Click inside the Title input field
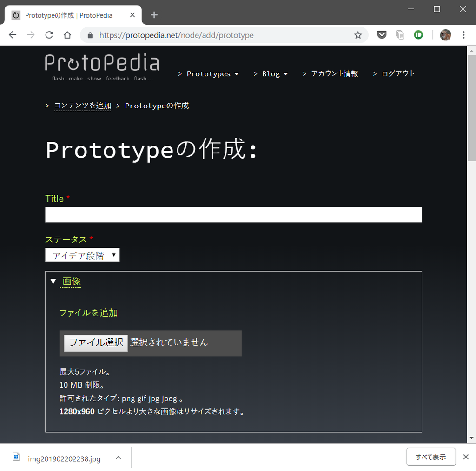476x471 pixels. (x=232, y=214)
